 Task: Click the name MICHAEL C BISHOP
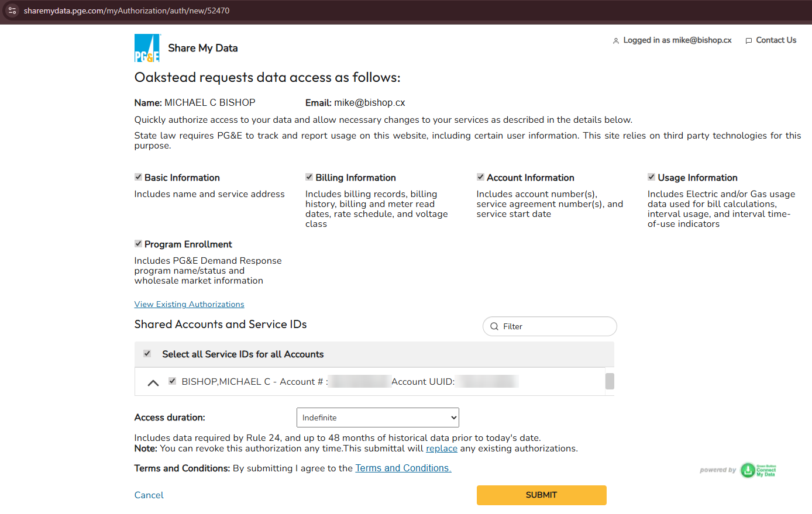[210, 103]
